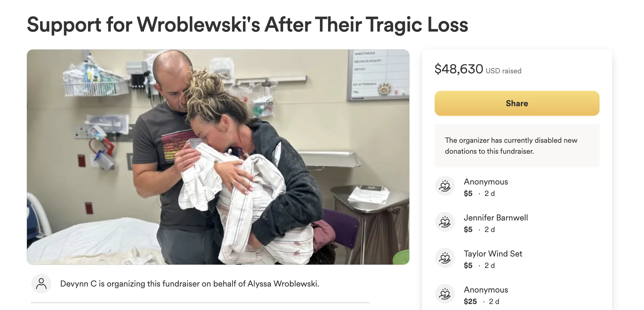The image size is (644, 310).
Task: Click the $5 amount under Taylor Wind Set
Action: click(468, 265)
